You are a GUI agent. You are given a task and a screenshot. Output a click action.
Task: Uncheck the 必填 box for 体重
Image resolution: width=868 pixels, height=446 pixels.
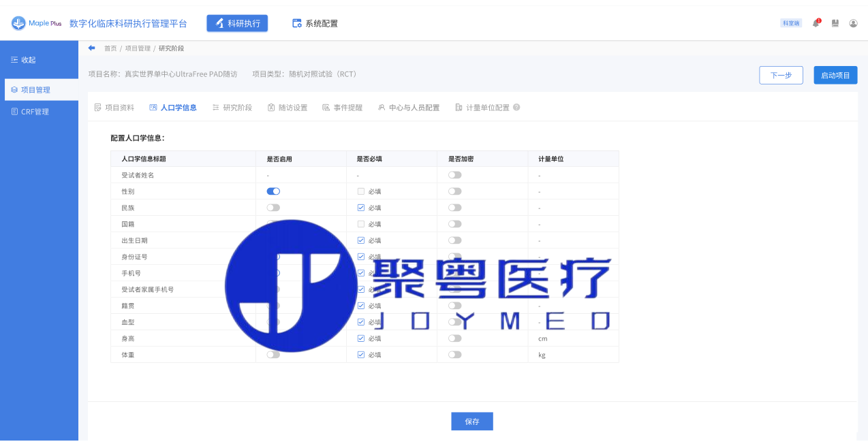tap(361, 355)
